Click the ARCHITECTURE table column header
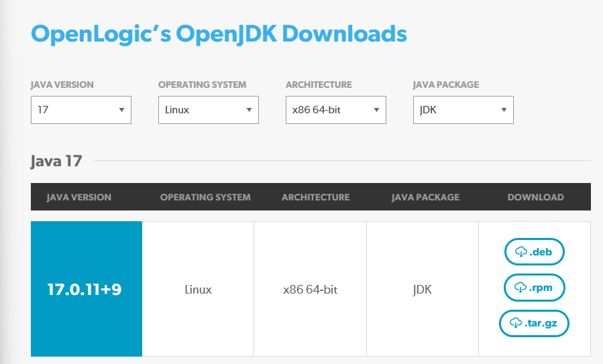603x364 pixels. pos(315,197)
